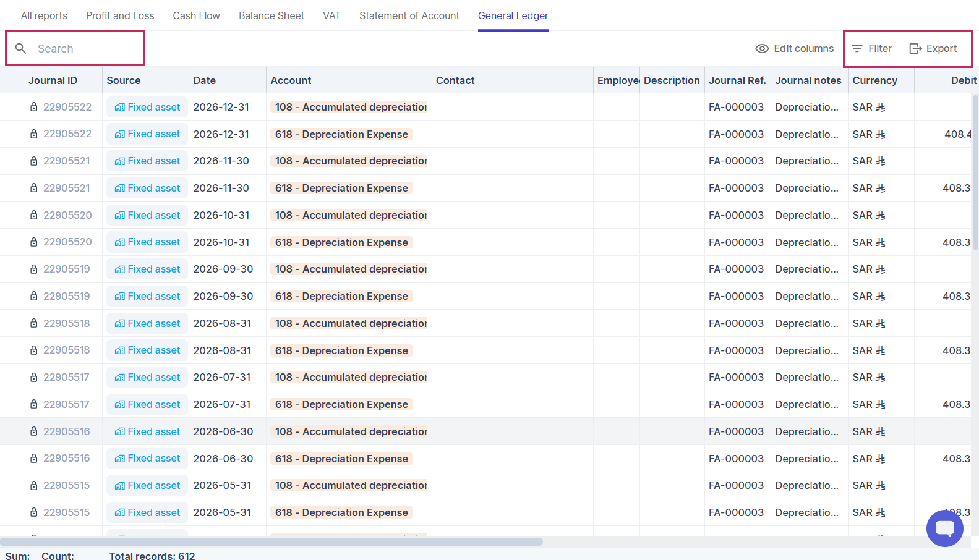979x560 pixels.
Task: Sort by the Date column header
Action: [x=205, y=80]
